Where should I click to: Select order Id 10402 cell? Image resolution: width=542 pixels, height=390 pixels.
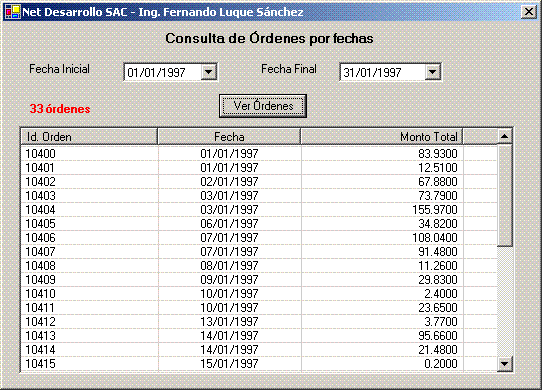tap(90, 182)
